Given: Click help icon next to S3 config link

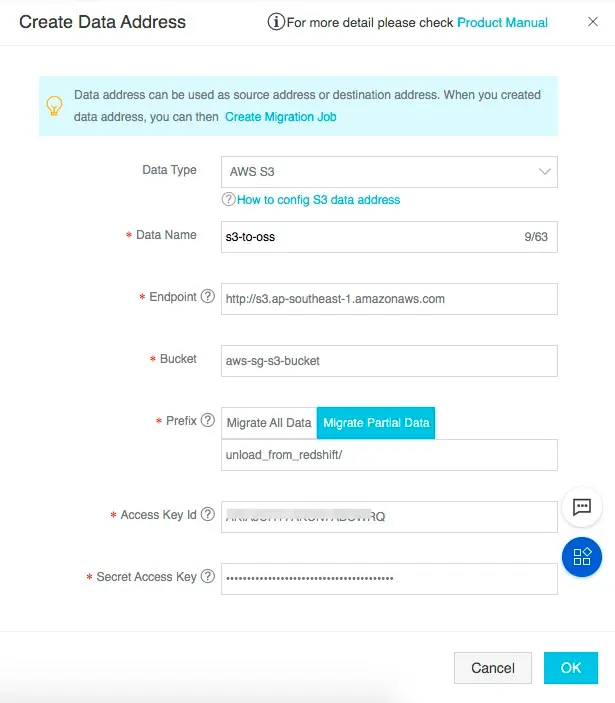Looking at the screenshot, I should point(228,200).
